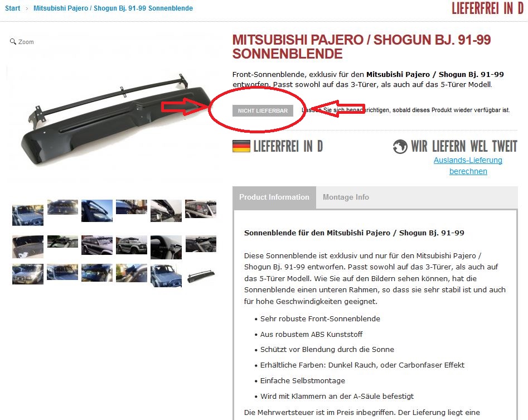Select third thumbnail in top row
The width and height of the screenshot is (528, 420).
[x=97, y=211]
